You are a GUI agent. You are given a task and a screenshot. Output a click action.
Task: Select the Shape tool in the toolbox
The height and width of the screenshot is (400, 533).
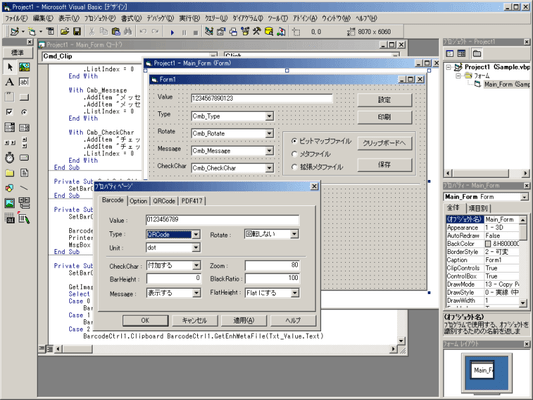click(10, 188)
